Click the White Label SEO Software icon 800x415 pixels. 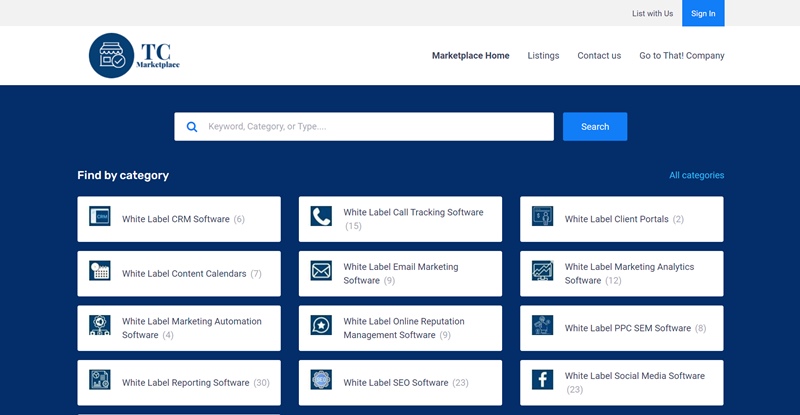pos(321,380)
